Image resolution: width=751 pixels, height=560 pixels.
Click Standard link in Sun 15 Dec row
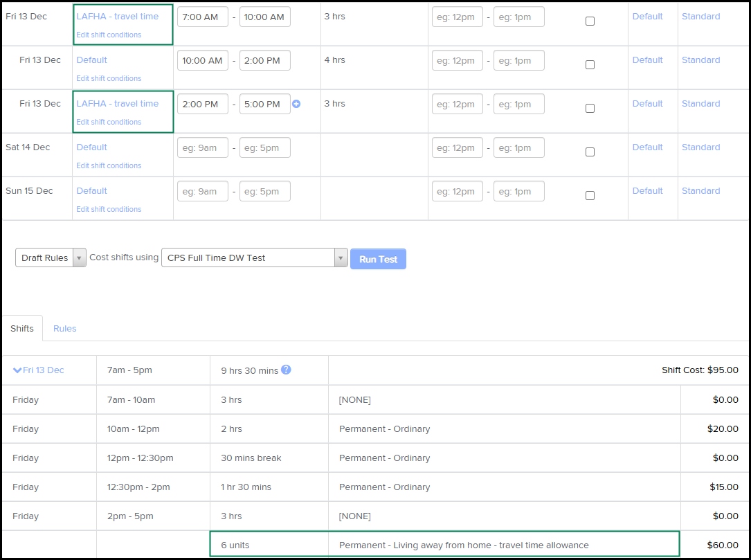700,191
